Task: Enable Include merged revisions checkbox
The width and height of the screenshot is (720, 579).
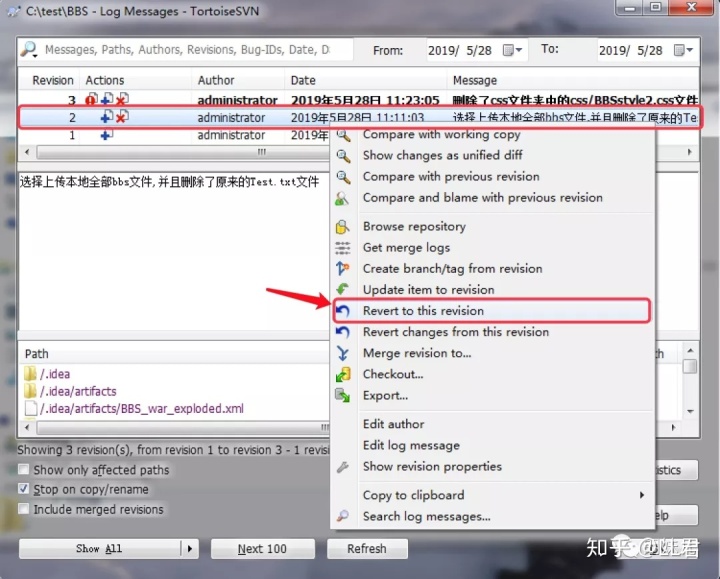Action: pyautogui.click(x=23, y=509)
